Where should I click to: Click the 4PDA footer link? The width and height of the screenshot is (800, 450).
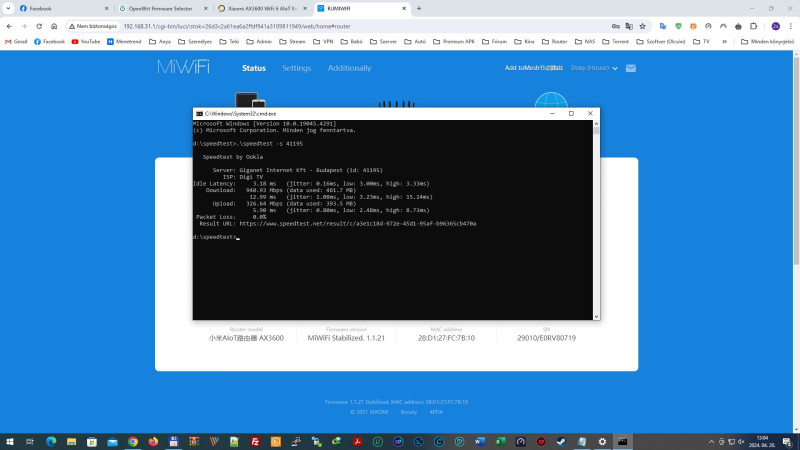pyautogui.click(x=436, y=412)
